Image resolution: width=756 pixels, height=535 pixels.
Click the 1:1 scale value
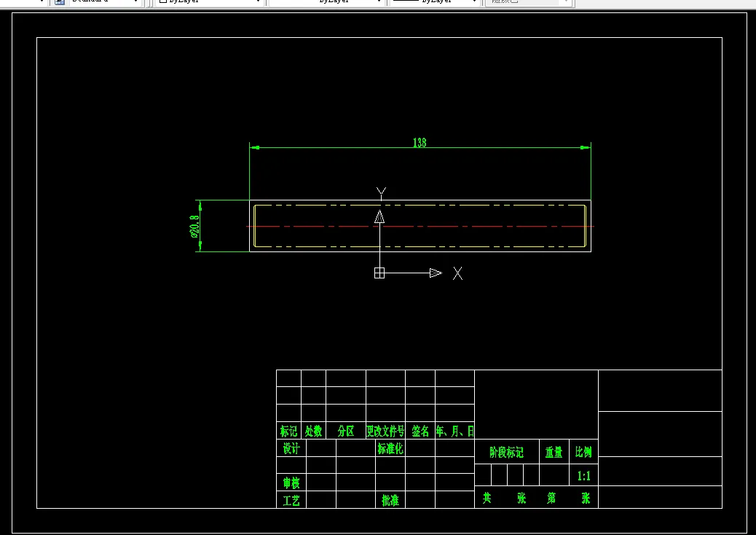(x=584, y=476)
